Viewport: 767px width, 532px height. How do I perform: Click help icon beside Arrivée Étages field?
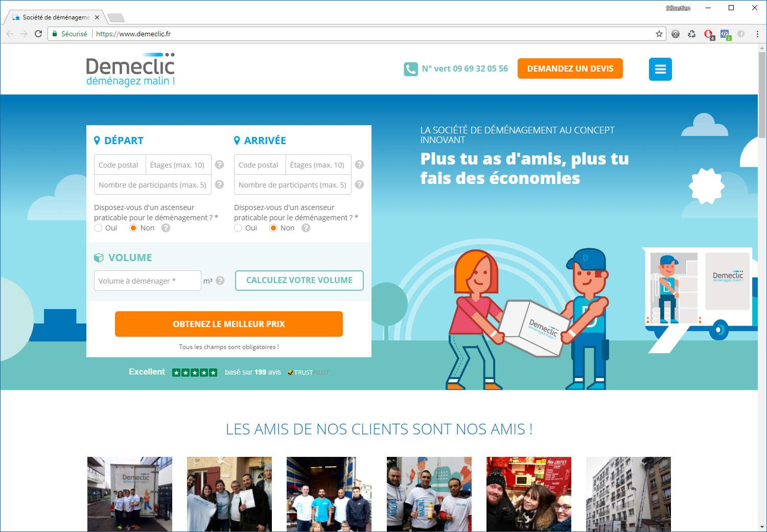359,165
